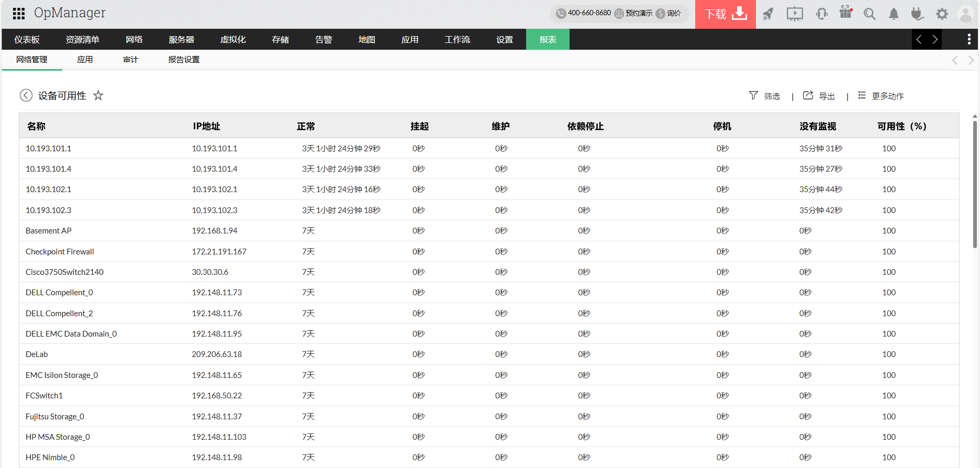
Task: Click the presentation screen icon
Action: tap(795, 14)
